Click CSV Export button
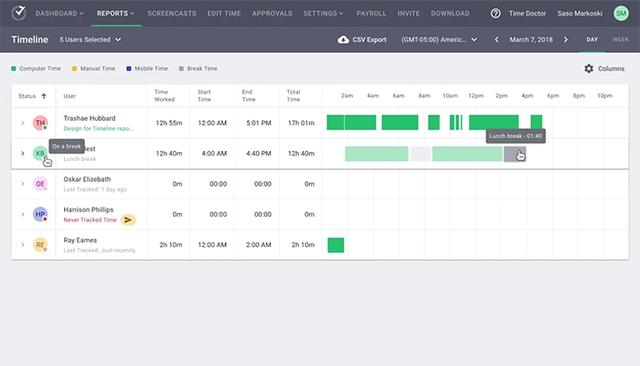Image resolution: width=640 pixels, height=366 pixels. (x=362, y=40)
